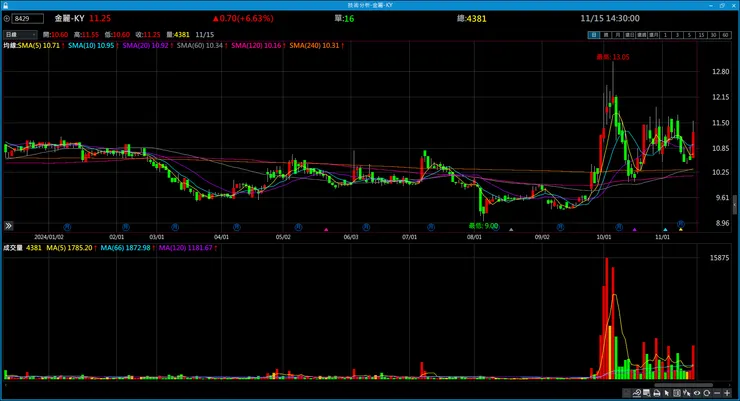
Task: Click the 15875 volume axis label
Action: point(719,258)
